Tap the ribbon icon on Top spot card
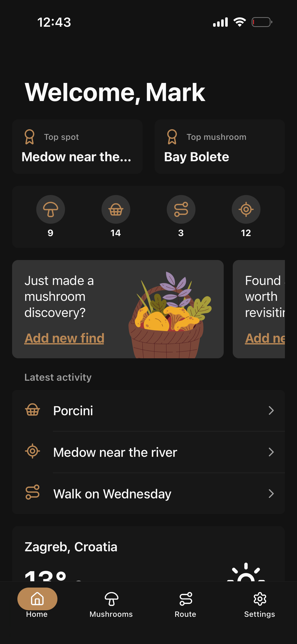This screenshot has height=644, width=297. click(x=29, y=137)
